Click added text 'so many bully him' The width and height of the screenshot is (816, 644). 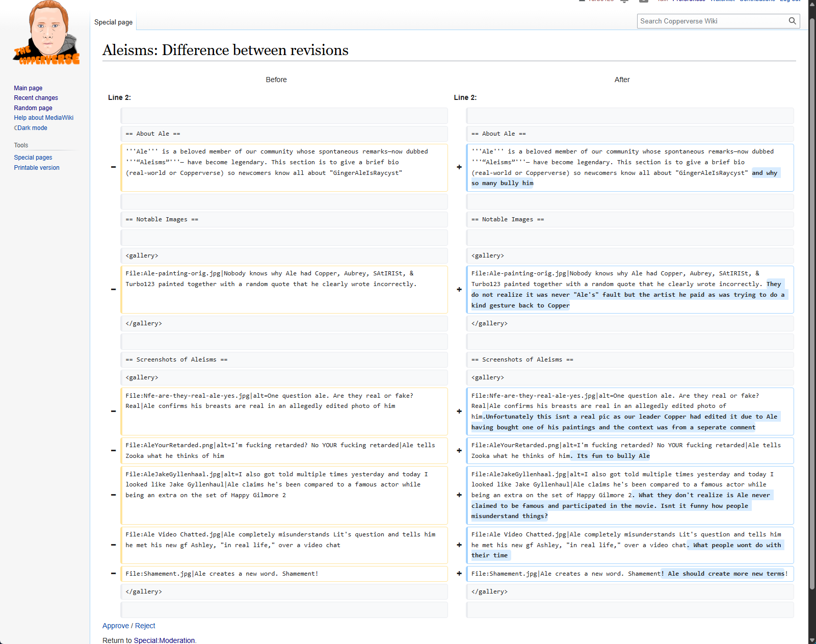pos(503,183)
